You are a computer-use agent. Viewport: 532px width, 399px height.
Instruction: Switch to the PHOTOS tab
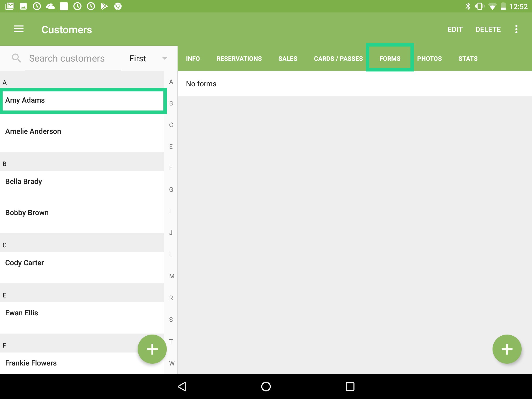click(x=429, y=58)
